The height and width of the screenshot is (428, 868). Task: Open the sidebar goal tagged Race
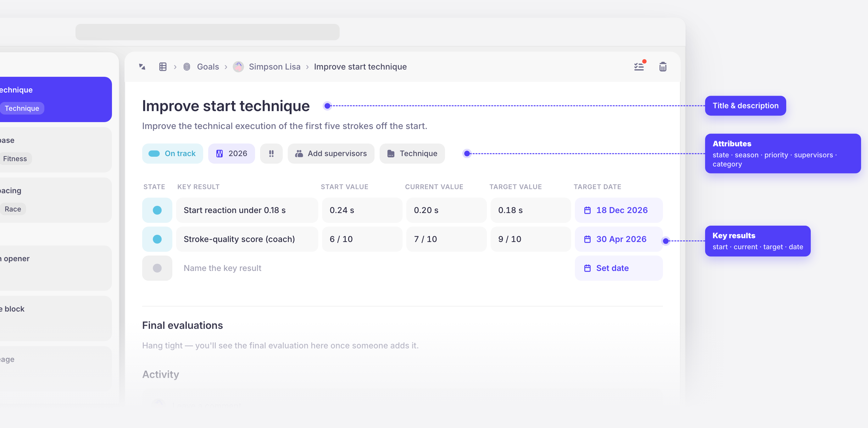point(56,200)
